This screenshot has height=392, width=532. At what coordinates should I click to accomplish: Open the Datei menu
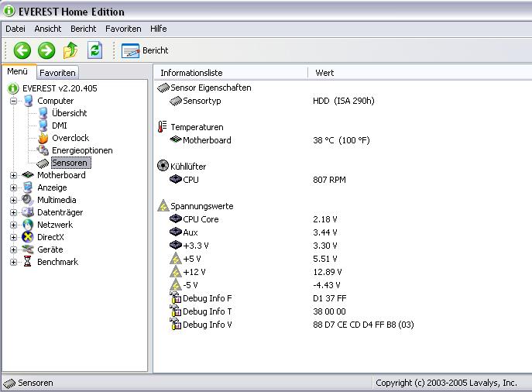click(x=15, y=29)
